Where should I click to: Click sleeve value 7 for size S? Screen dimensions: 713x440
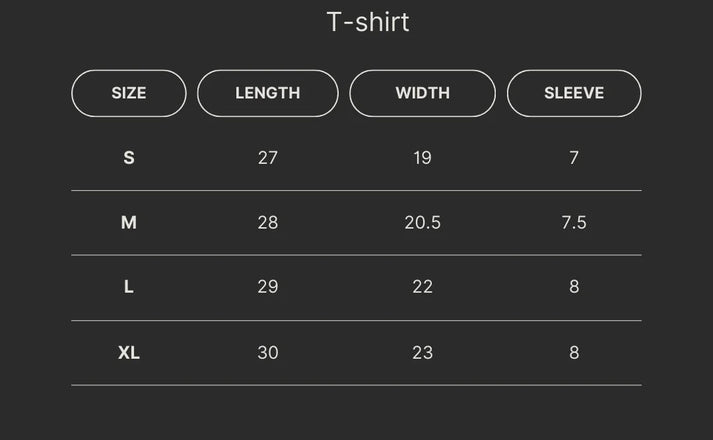coord(574,158)
